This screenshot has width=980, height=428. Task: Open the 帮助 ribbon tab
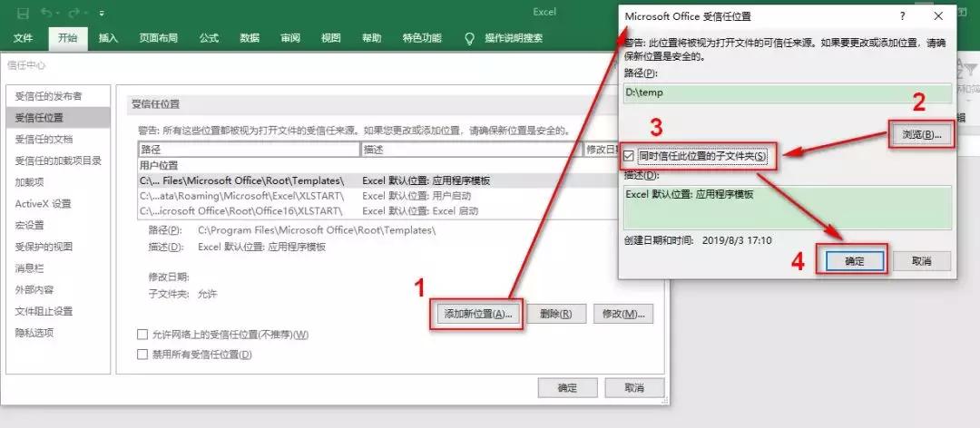371,38
